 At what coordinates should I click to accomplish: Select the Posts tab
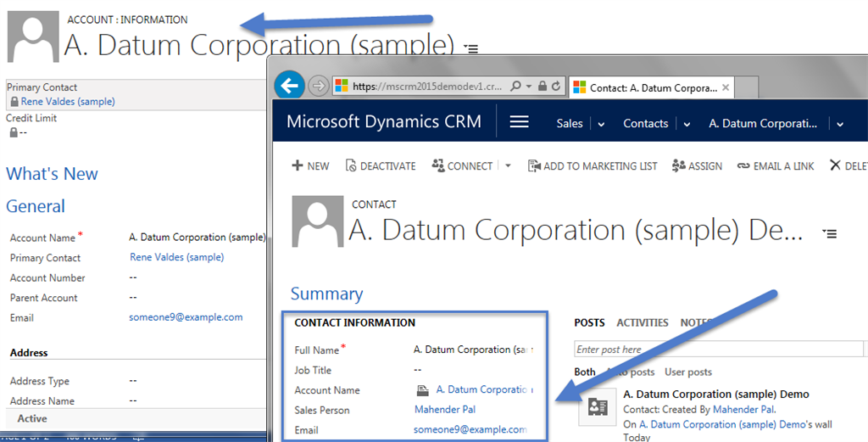(x=589, y=322)
